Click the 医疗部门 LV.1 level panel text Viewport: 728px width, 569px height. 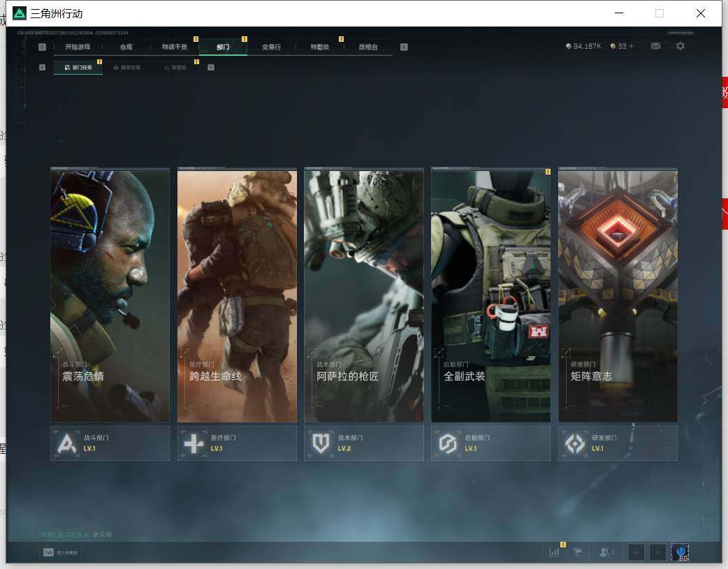tap(223, 443)
